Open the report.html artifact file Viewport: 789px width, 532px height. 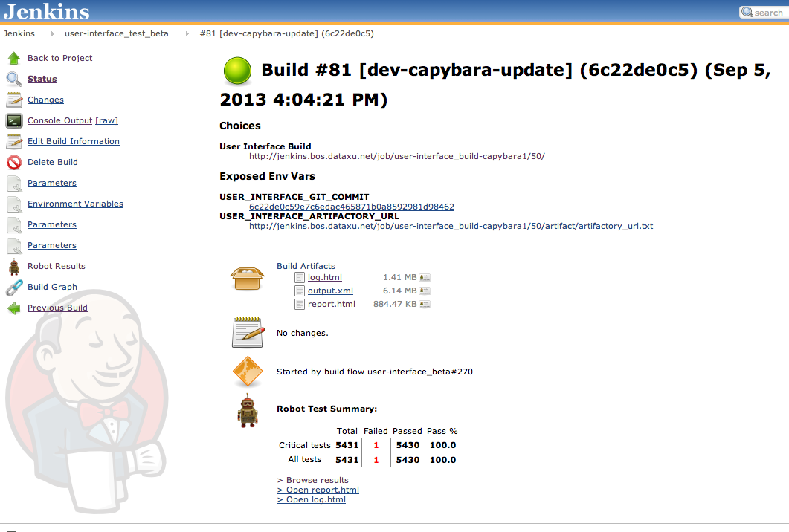click(331, 304)
